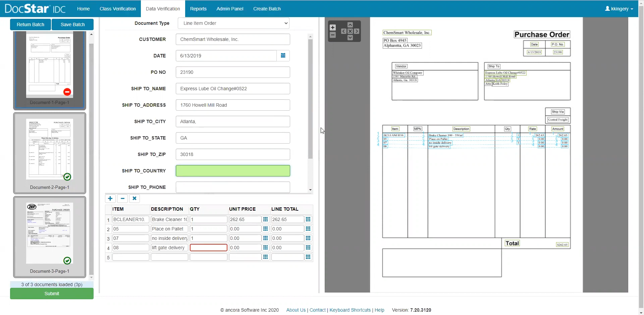Open the calendar picker for DATE
The height and width of the screenshot is (315, 644).
283,56
